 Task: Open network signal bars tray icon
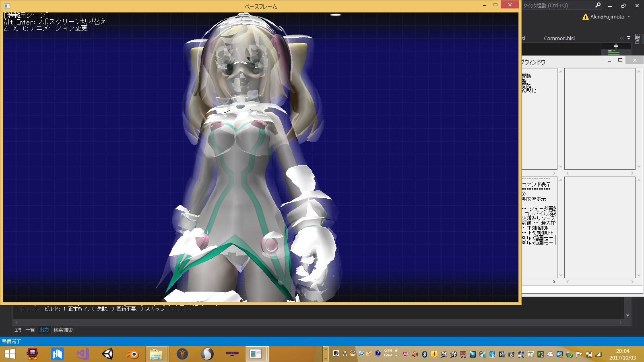coord(599,354)
